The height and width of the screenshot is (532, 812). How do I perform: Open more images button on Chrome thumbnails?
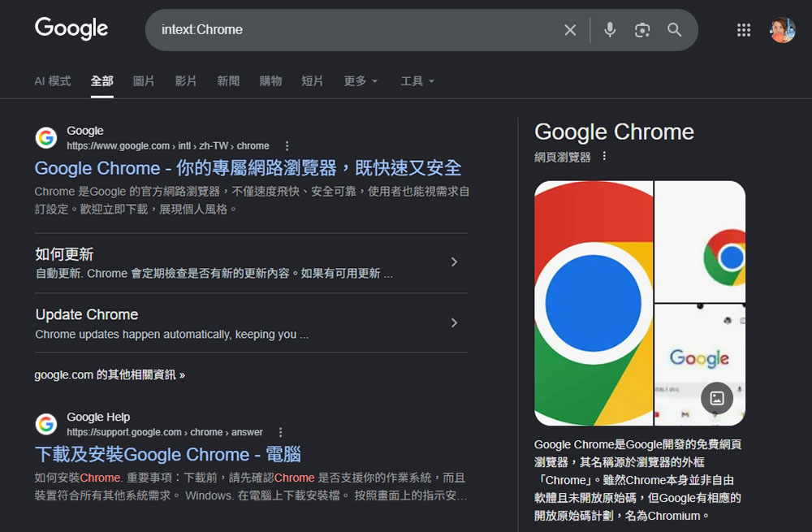717,398
